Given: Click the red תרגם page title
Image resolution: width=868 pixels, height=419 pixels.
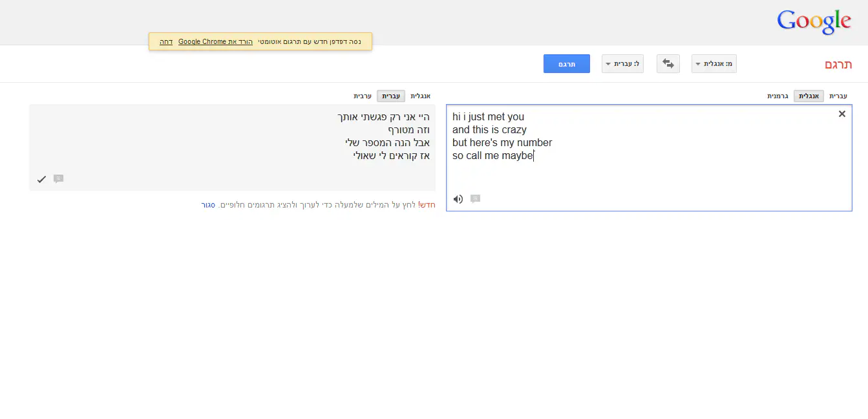Looking at the screenshot, I should (x=838, y=65).
